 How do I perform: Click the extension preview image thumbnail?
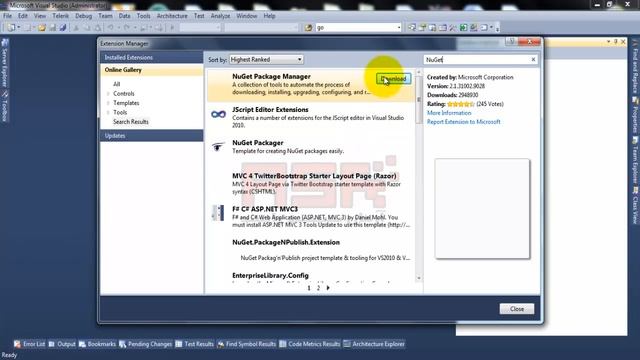pos(482,209)
